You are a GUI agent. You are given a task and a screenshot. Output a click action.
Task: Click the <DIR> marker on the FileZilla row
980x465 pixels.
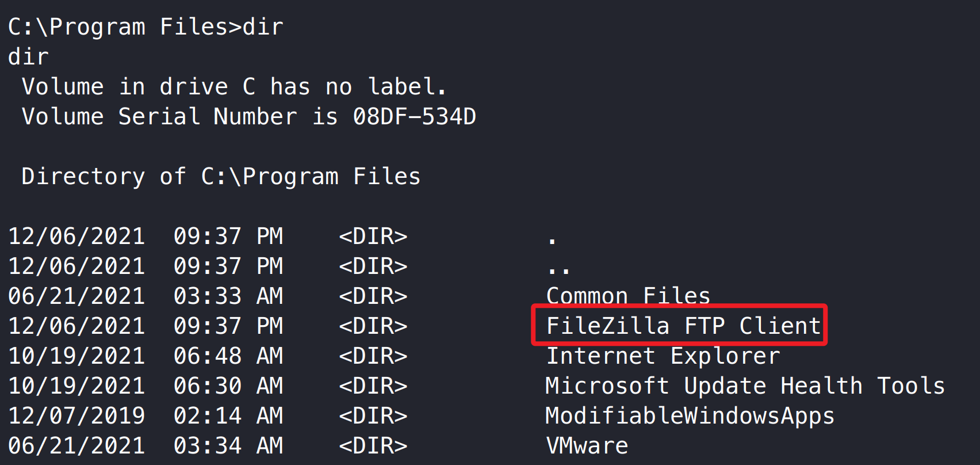click(x=373, y=326)
